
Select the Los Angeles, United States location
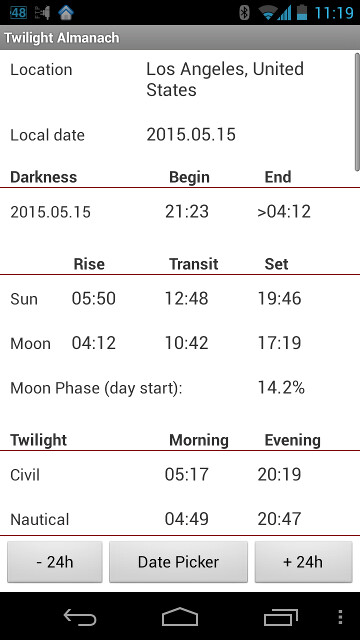click(x=225, y=80)
